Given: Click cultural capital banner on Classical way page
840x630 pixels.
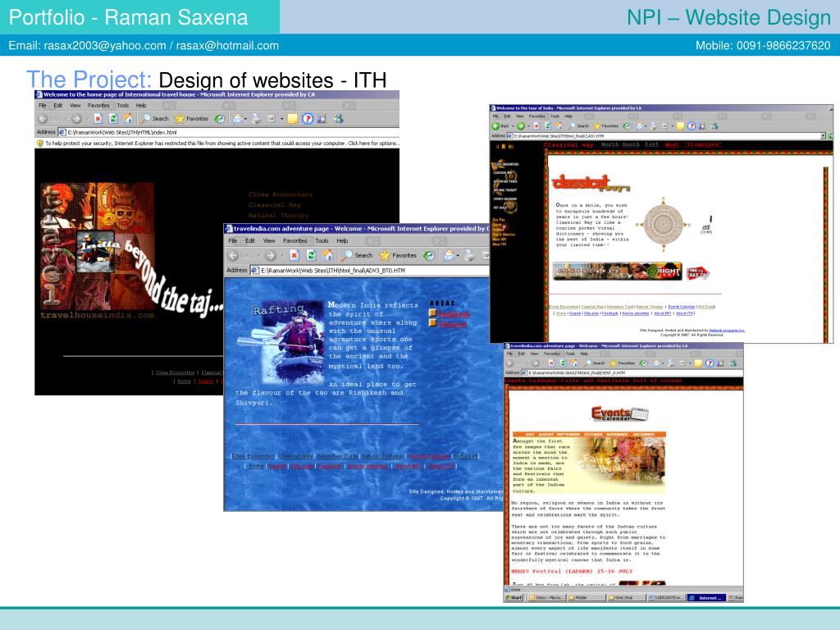Looking at the screenshot, I should [x=617, y=271].
